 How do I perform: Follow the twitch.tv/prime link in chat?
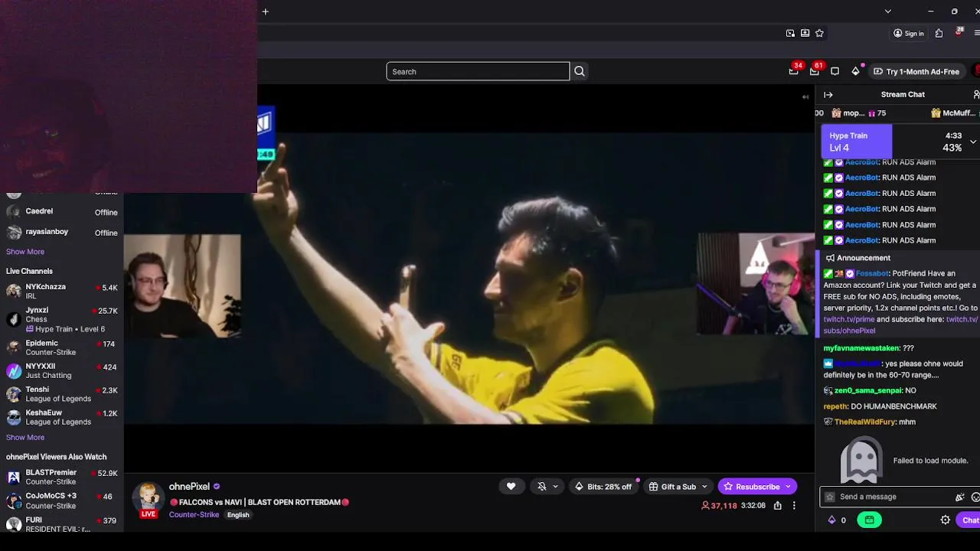[849, 319]
